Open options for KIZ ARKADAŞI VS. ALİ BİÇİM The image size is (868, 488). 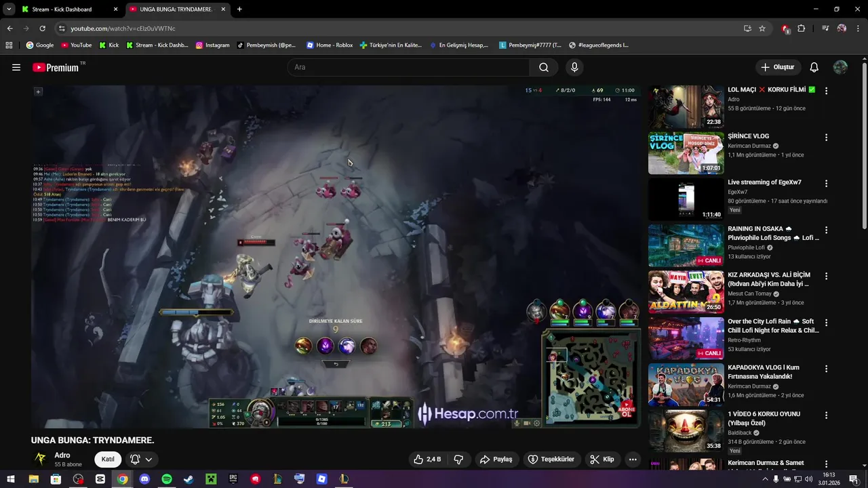coord(826,277)
